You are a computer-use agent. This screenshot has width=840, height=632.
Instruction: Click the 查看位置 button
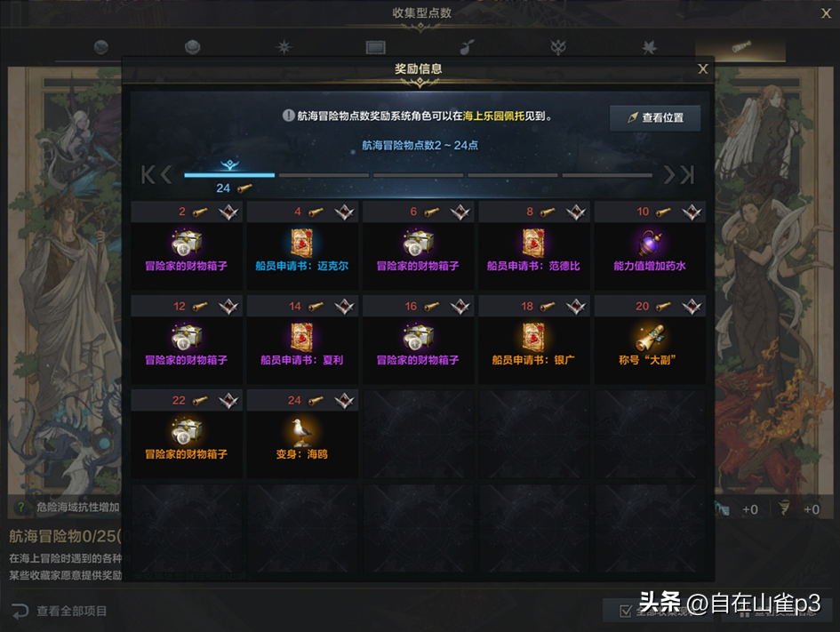click(655, 118)
